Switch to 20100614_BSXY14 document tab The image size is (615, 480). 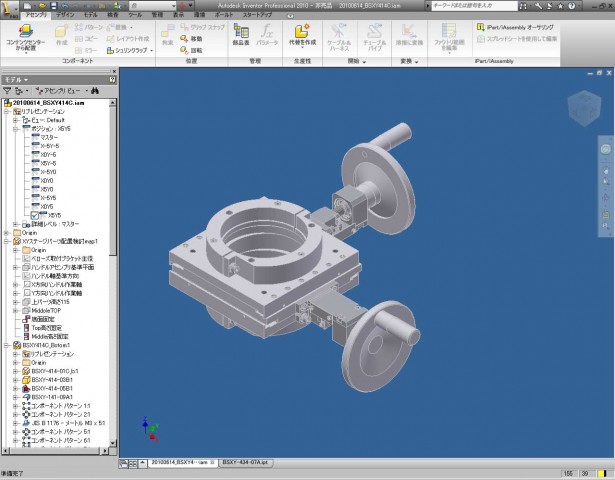[x=182, y=463]
